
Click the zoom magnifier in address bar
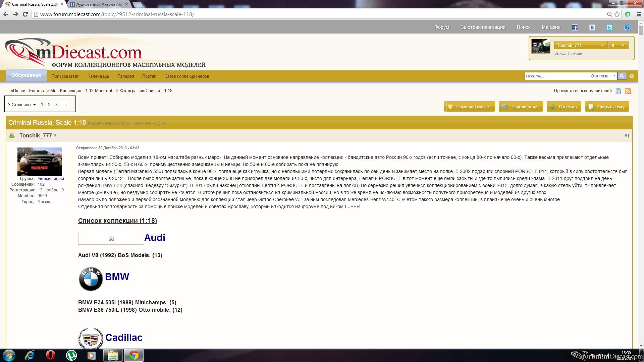[x=609, y=14]
